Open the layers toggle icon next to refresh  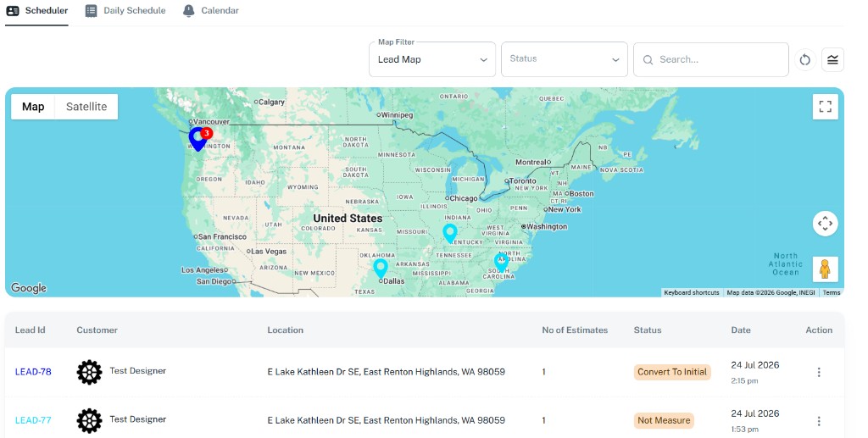(832, 59)
